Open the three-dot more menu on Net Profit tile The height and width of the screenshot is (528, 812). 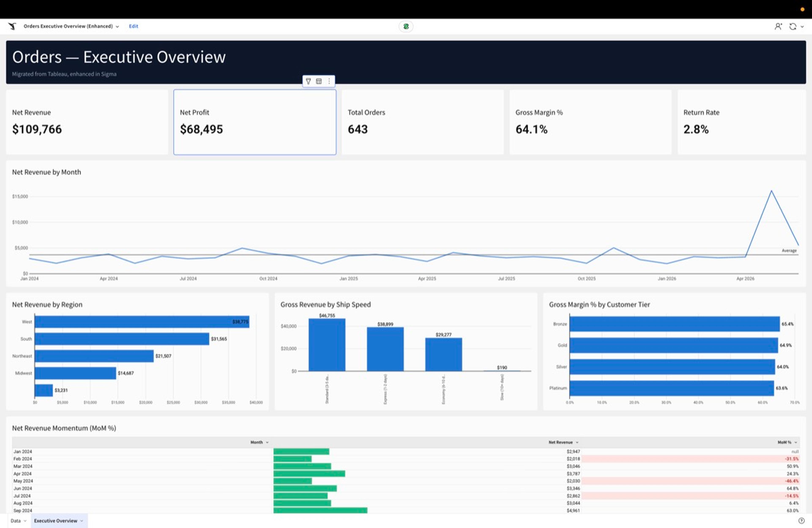[x=329, y=81]
